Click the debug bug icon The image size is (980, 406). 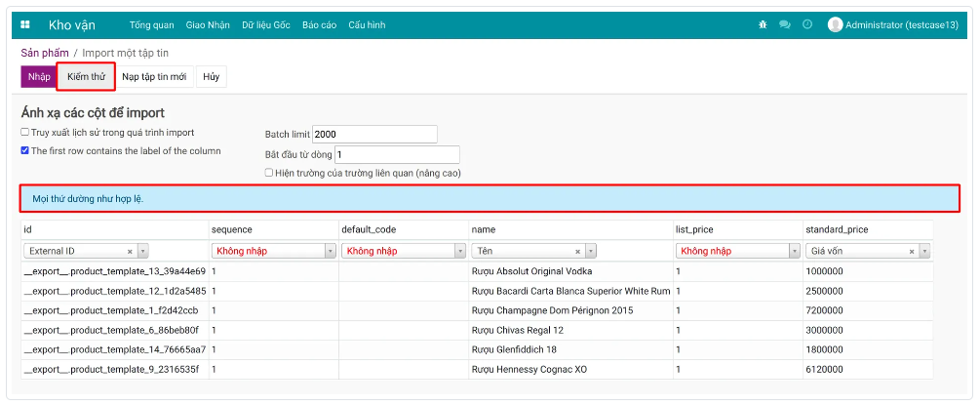tap(763, 24)
